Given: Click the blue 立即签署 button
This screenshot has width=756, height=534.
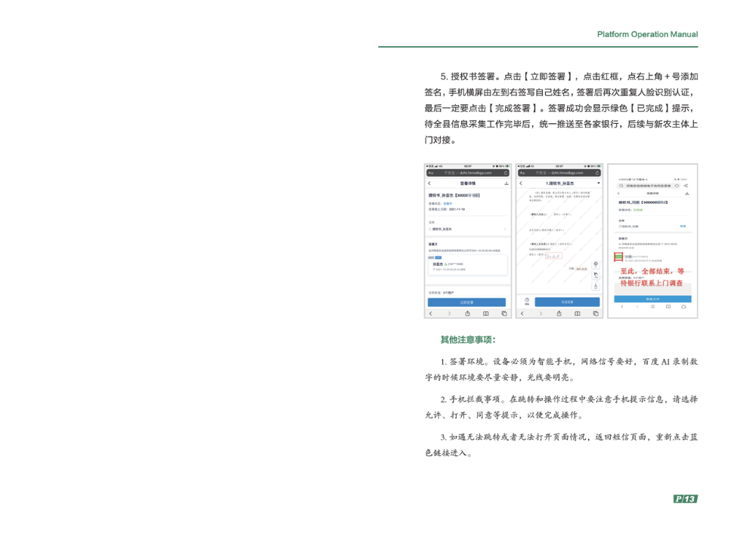Looking at the screenshot, I should (x=466, y=301).
